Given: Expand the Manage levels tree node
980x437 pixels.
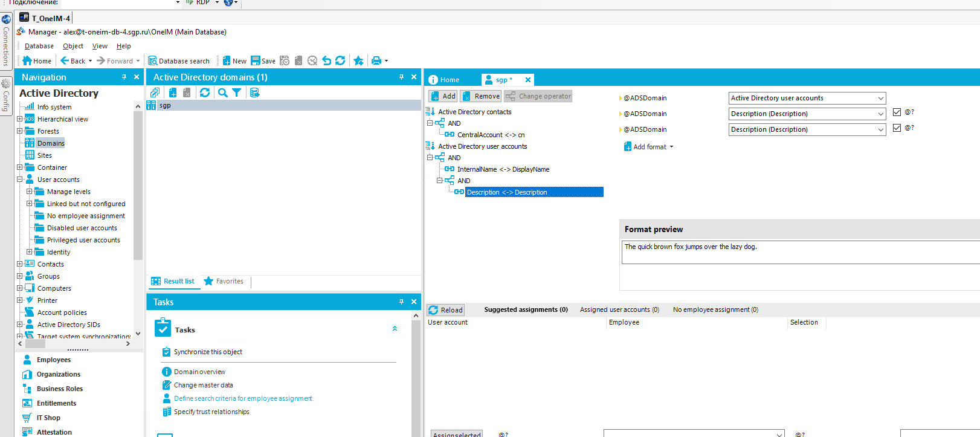Looking at the screenshot, I should click(29, 192).
